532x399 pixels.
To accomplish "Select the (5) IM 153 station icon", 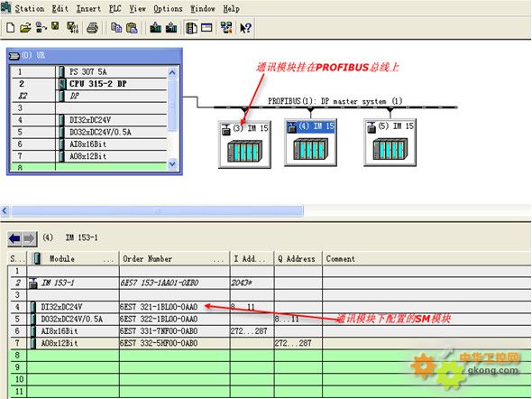I will pyautogui.click(x=390, y=143).
